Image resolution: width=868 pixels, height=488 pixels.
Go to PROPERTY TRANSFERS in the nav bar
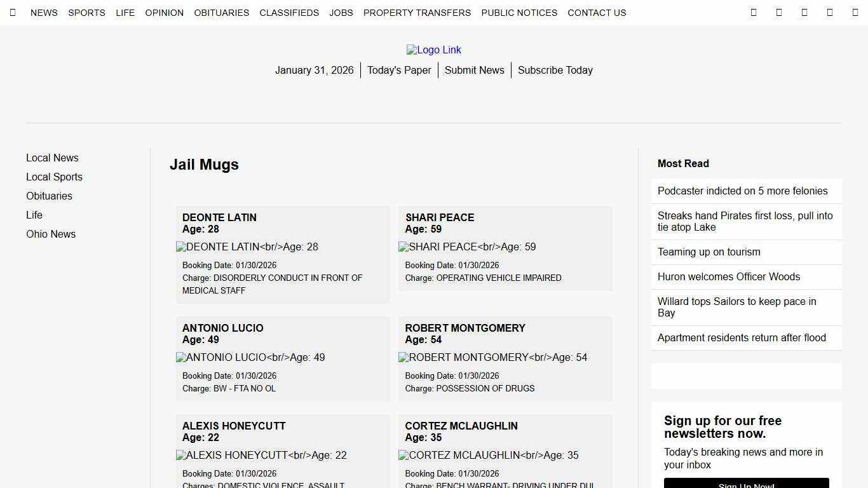click(x=417, y=13)
